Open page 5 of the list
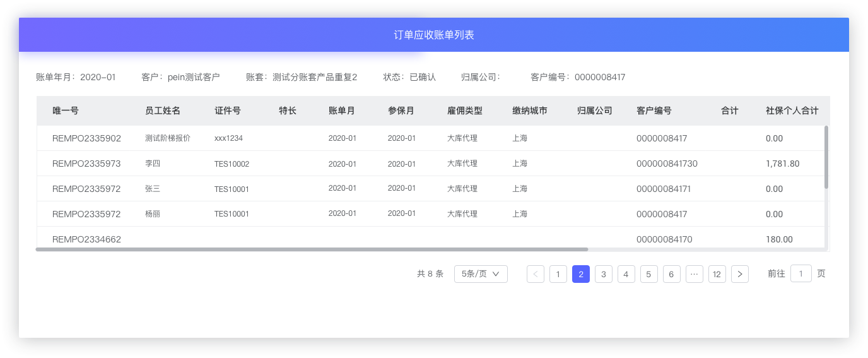The image size is (868, 358). [649, 274]
